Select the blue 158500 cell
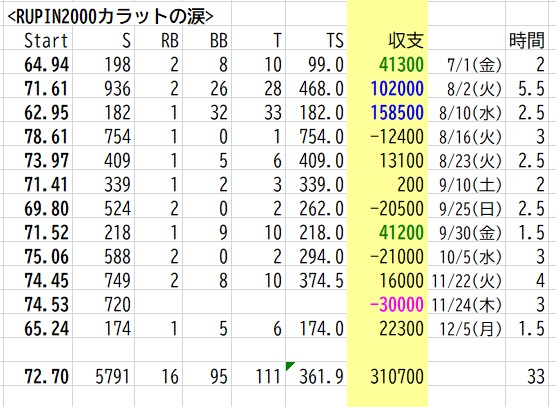 (397, 112)
